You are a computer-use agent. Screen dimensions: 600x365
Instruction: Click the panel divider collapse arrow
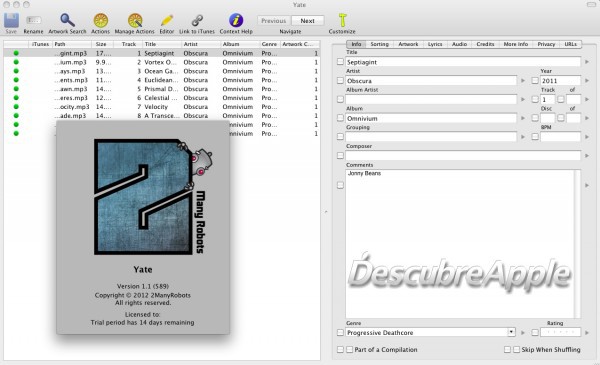click(326, 211)
